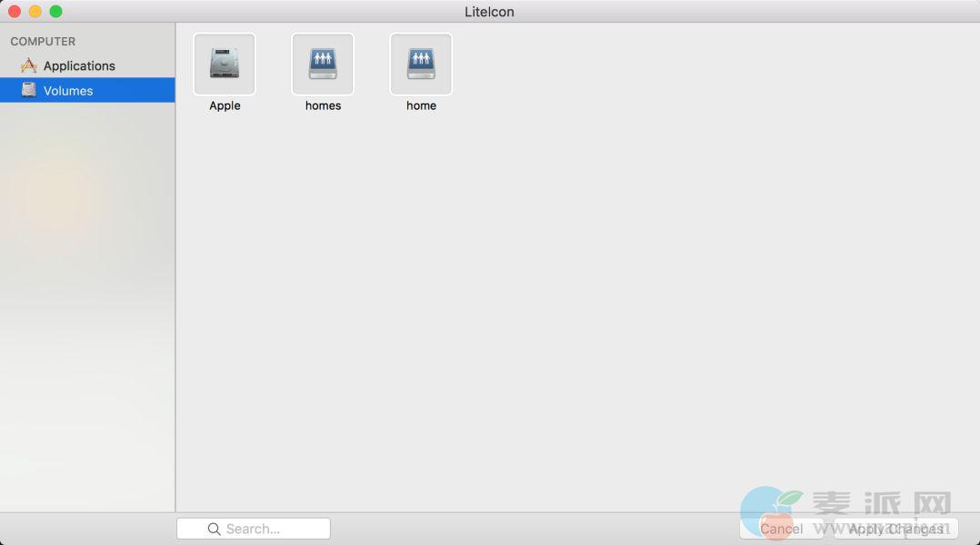980x545 pixels.
Task: Minimize the window using the yellow button
Action: click(35, 12)
